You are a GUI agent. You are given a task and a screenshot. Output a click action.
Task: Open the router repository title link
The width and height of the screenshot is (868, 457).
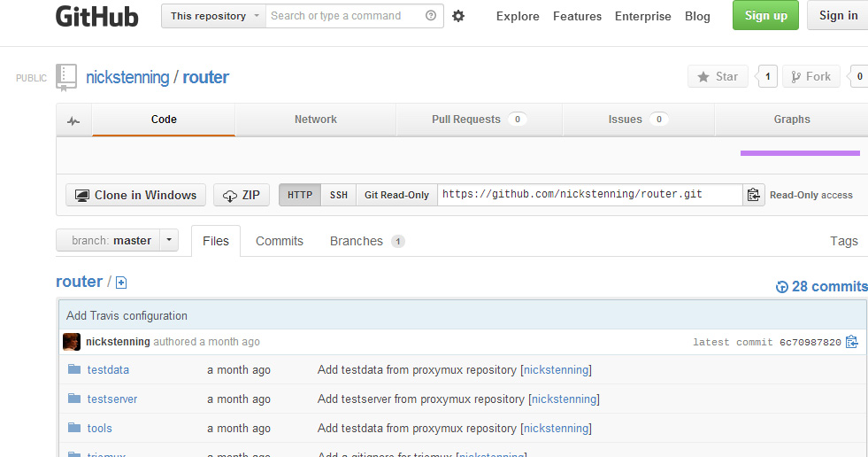click(206, 77)
